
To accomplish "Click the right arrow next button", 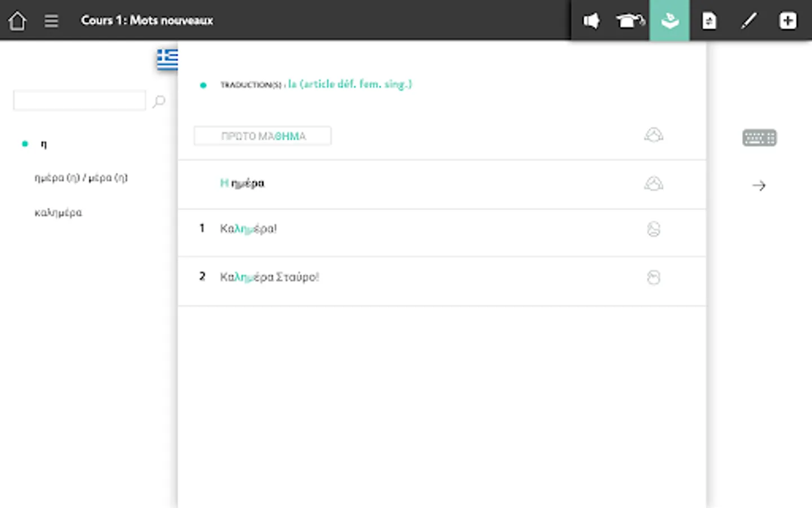I will (759, 185).
